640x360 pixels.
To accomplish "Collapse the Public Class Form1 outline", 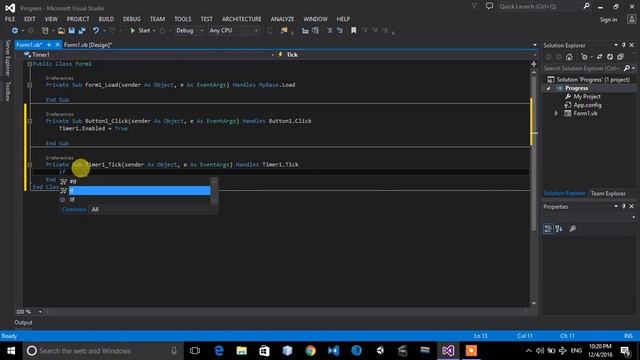I will (x=29, y=64).
